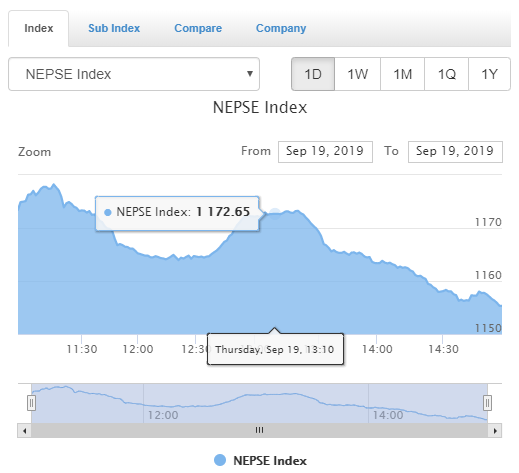The height and width of the screenshot is (473, 519).
Task: Click the navigator right range handle
Action: pos(487,403)
